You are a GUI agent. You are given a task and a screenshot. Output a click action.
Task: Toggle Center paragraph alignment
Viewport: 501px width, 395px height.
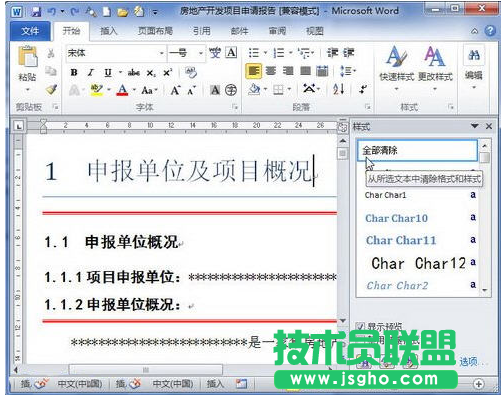click(271, 71)
